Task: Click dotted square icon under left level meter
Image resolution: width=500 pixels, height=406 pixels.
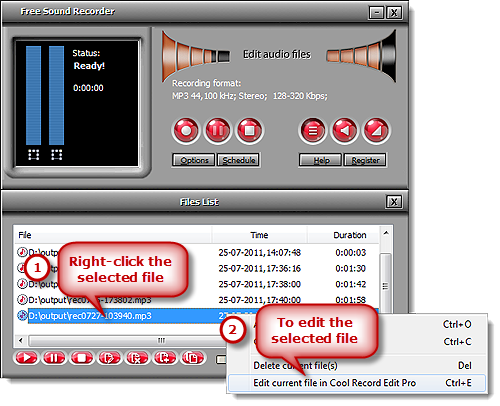Action: (x=33, y=155)
